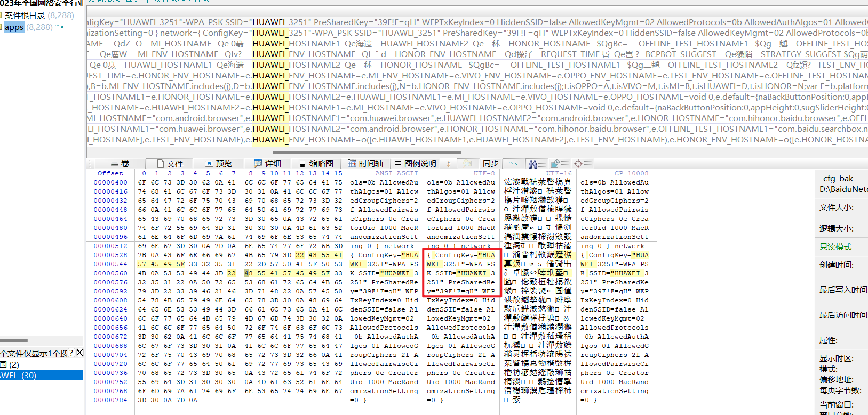This screenshot has width=868, height=415.
Task: Click ASCII text 'y="39F!F=qH" WEP' in the ANSI column
Action: 384,291
